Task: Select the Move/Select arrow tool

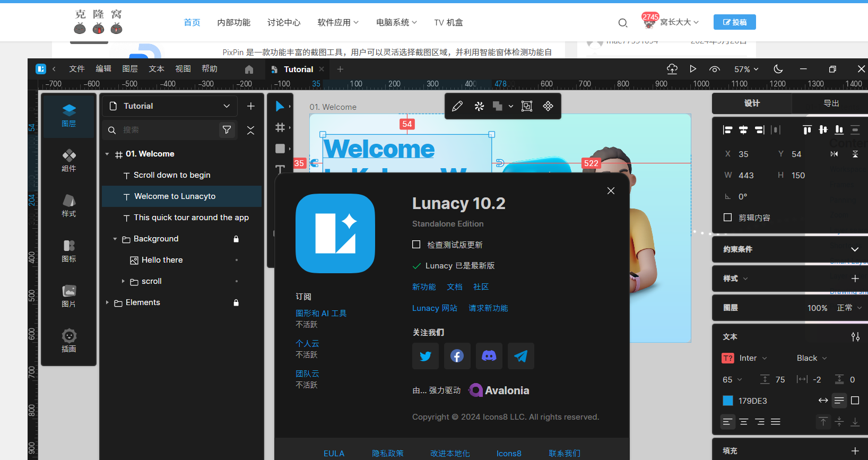Action: [x=280, y=106]
